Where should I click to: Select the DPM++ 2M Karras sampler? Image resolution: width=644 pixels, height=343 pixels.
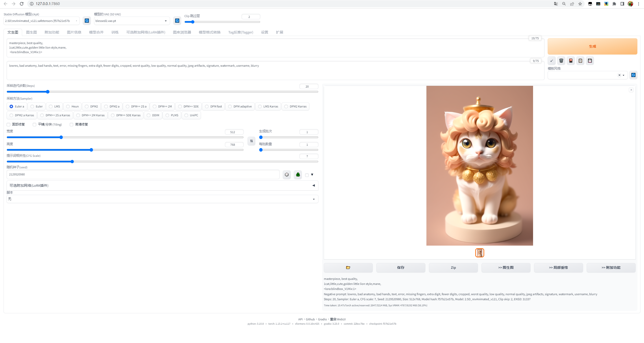pyautogui.click(x=91, y=115)
